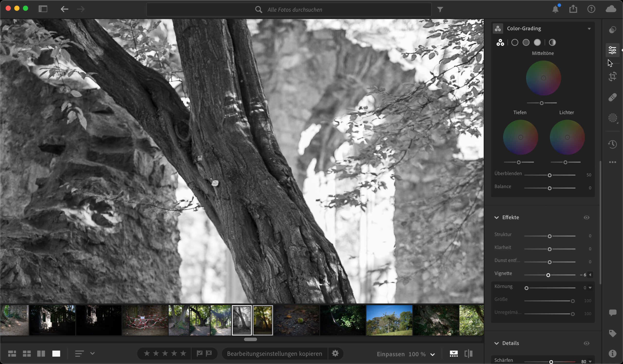Open the Share export icon
623x364 pixels.
click(573, 9)
